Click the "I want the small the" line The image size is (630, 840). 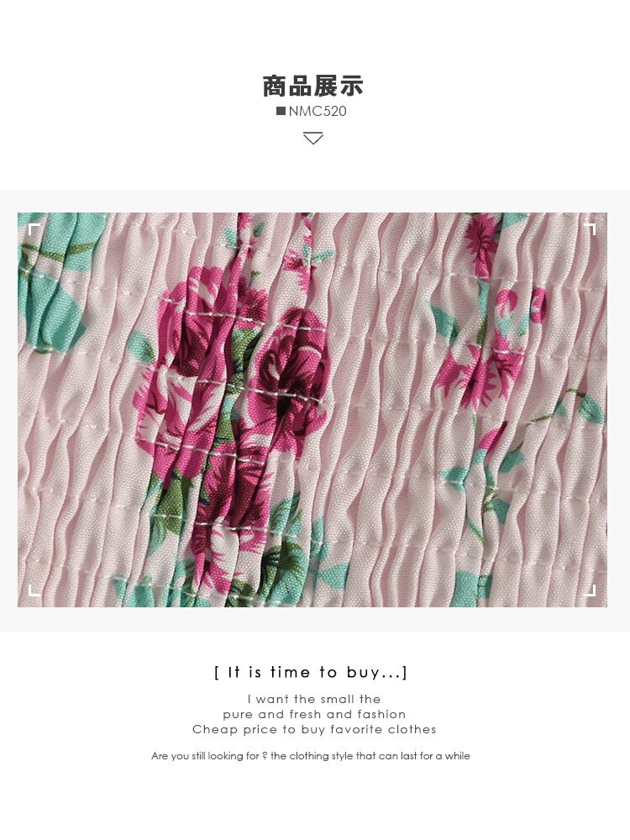pos(314,699)
